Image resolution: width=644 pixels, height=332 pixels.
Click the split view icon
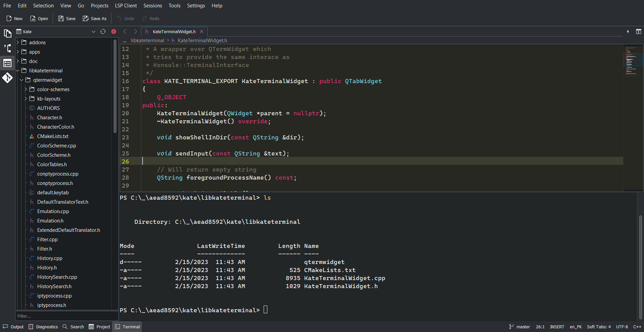click(x=639, y=31)
